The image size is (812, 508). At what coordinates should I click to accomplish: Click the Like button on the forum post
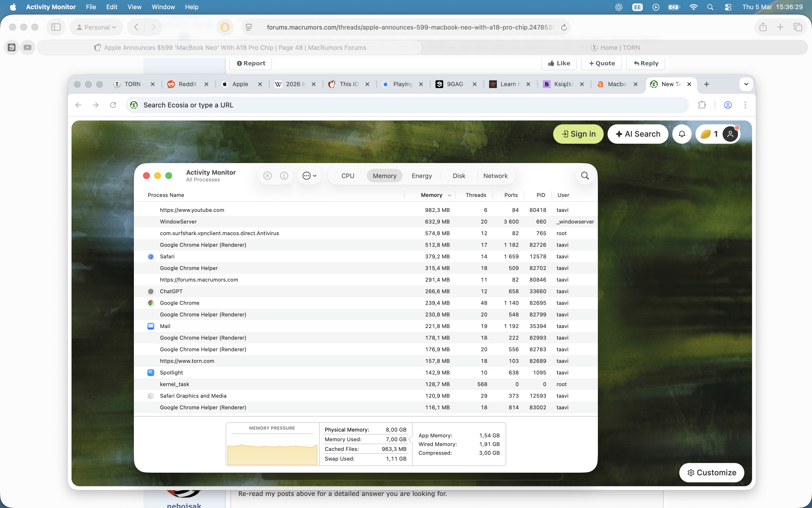[x=559, y=63]
